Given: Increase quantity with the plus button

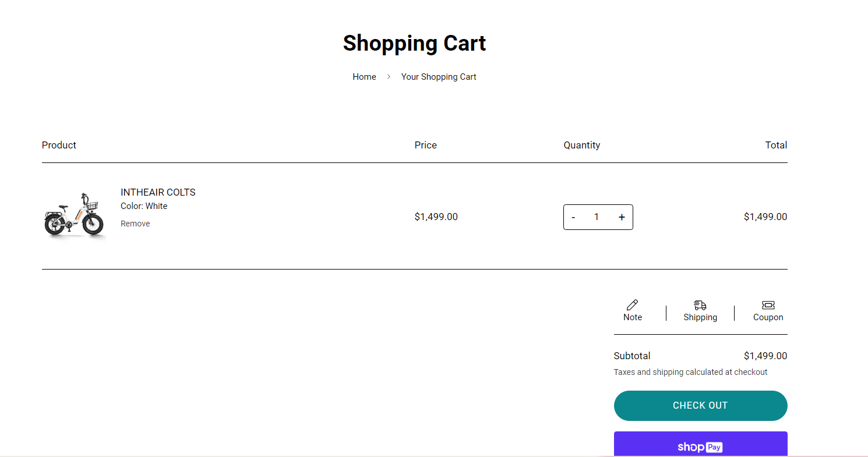Looking at the screenshot, I should point(622,217).
